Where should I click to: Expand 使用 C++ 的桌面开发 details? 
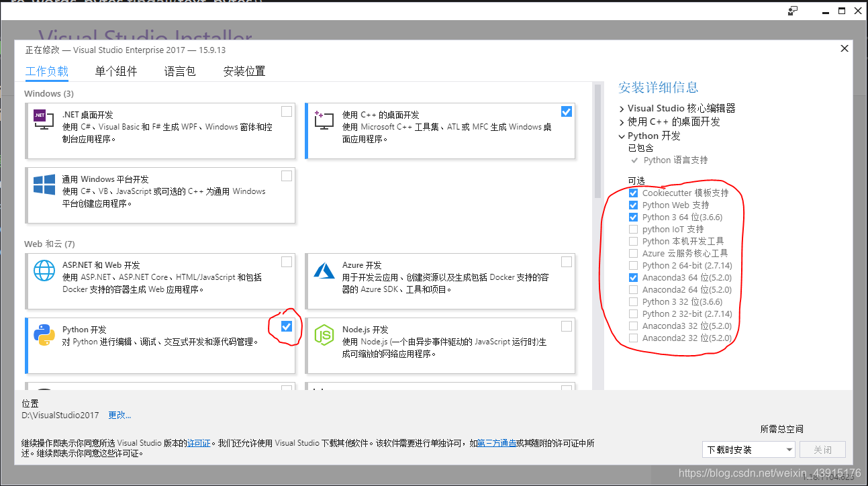click(622, 122)
